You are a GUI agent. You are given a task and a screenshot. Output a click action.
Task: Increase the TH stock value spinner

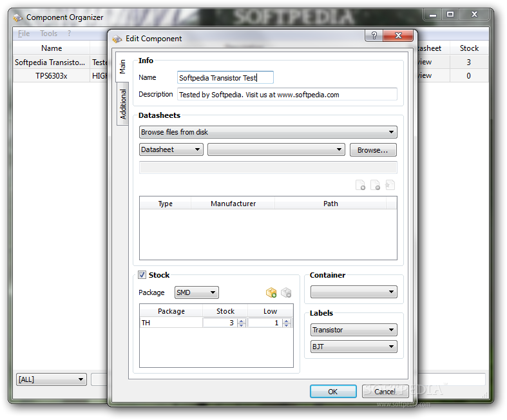[x=241, y=321]
